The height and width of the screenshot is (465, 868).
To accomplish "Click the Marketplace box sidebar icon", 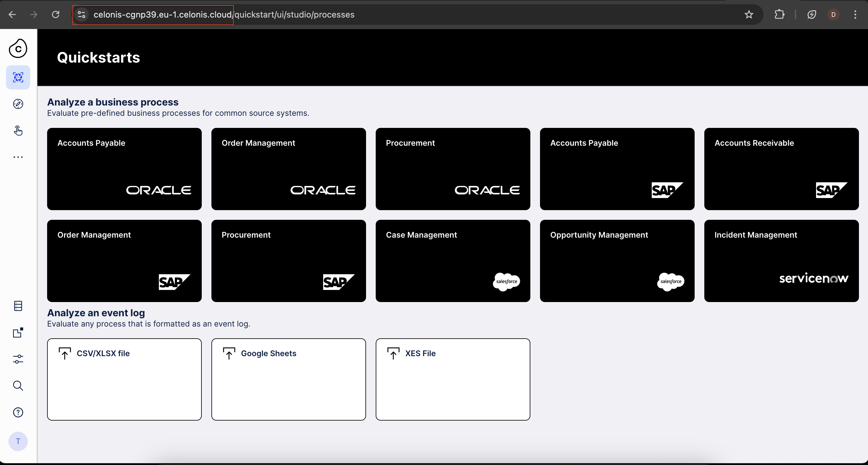I will point(18,333).
